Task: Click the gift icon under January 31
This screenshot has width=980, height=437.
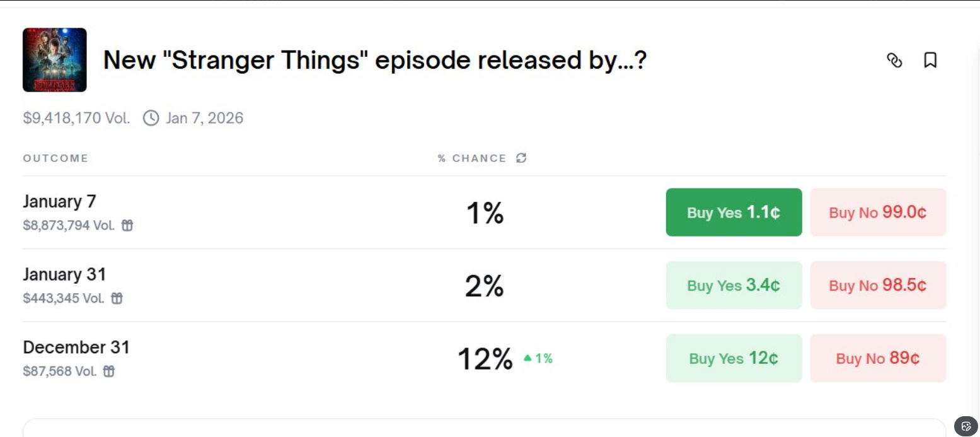Action: click(x=117, y=298)
